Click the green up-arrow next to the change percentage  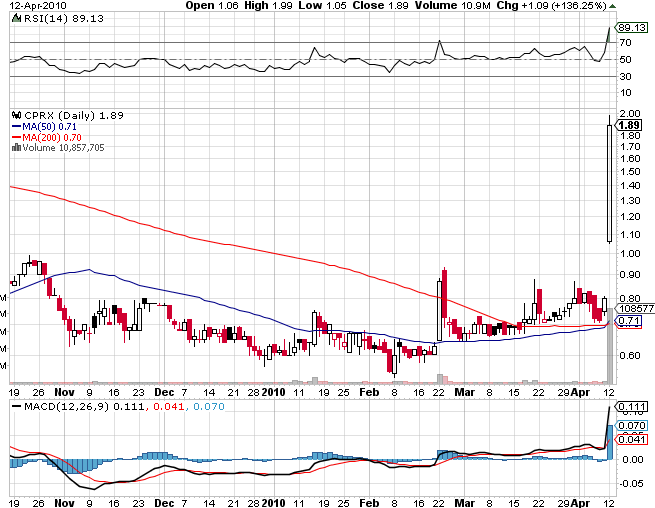(x=612, y=6)
